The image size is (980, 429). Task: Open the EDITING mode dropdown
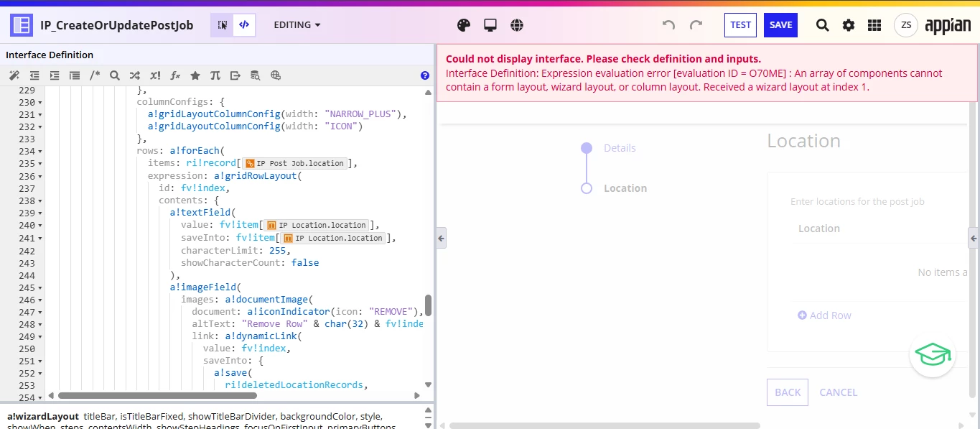click(297, 25)
